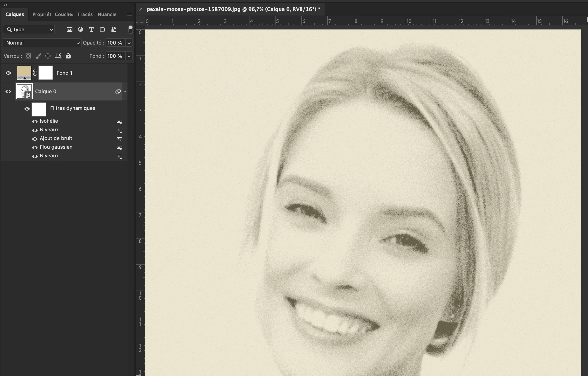Open the Opacité percentage dropdown arrow
Image resolution: width=588 pixels, height=376 pixels.
pos(129,43)
